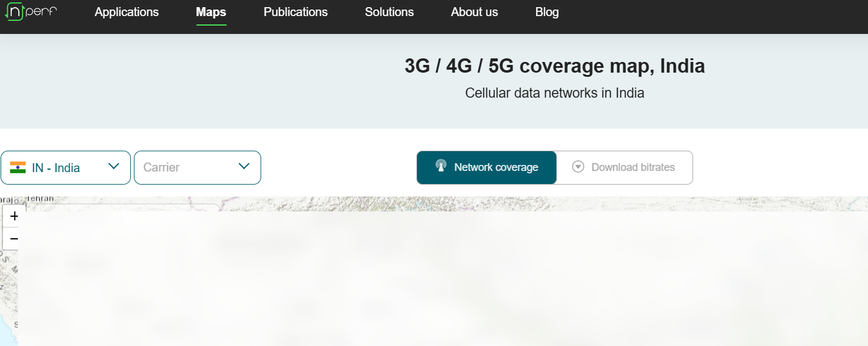
Task: Visit the About us page
Action: [474, 12]
